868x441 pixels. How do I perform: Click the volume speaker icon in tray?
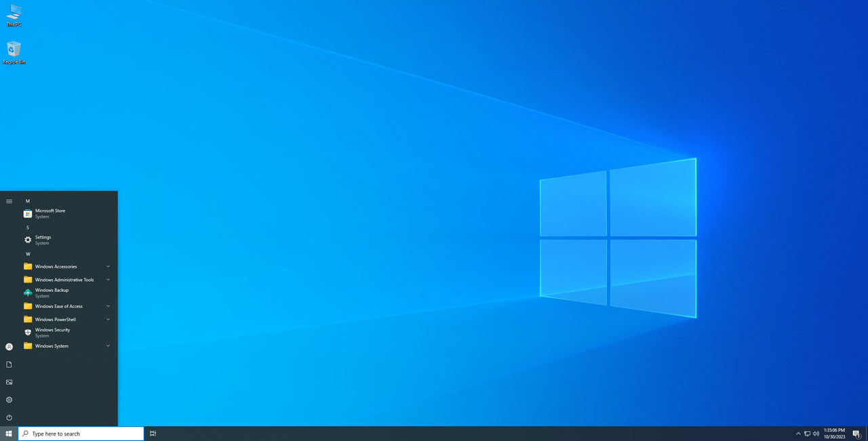pos(816,434)
